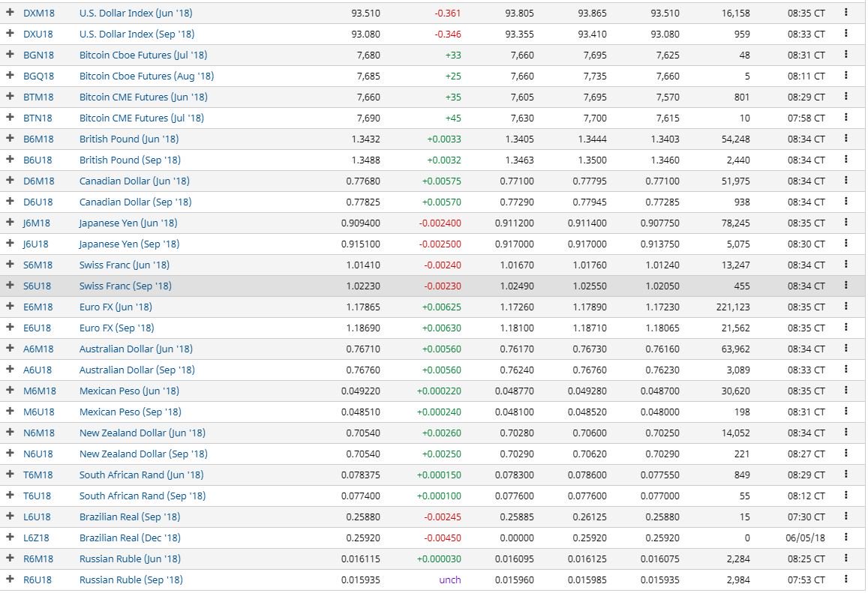The image size is (868, 593).
Task: Expand the R6U18 row with plus icon
Action: point(10,580)
